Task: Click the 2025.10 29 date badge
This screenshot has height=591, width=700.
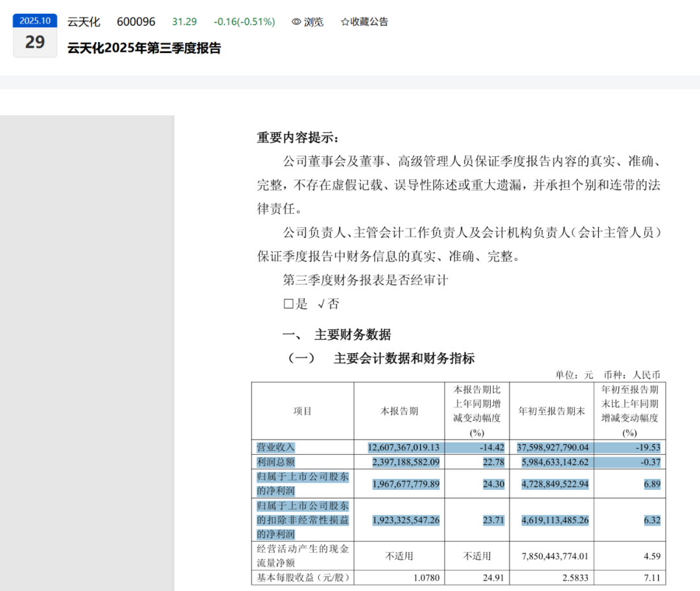Action: coord(35,36)
